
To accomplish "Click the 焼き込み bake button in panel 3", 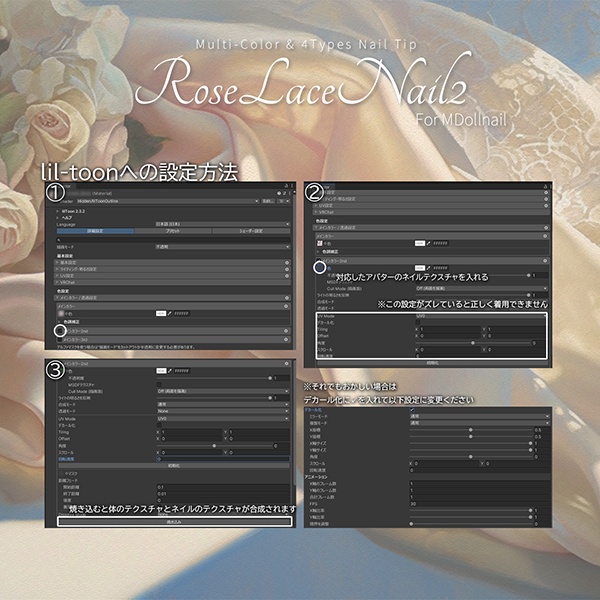I will coord(174,522).
